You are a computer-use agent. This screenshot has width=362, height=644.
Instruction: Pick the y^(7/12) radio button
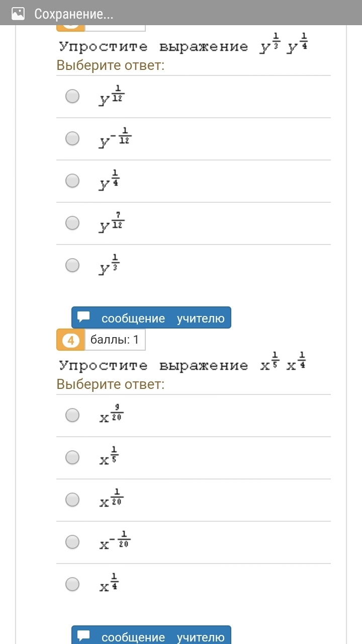pyautogui.click(x=73, y=223)
